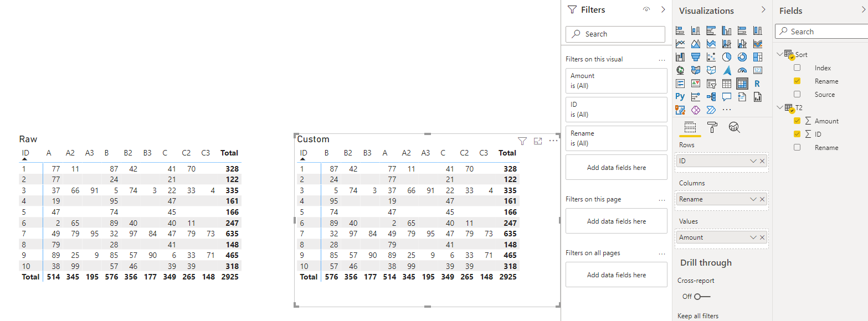Pick the ribbon chart visualization
868x321 pixels.
(x=758, y=44)
